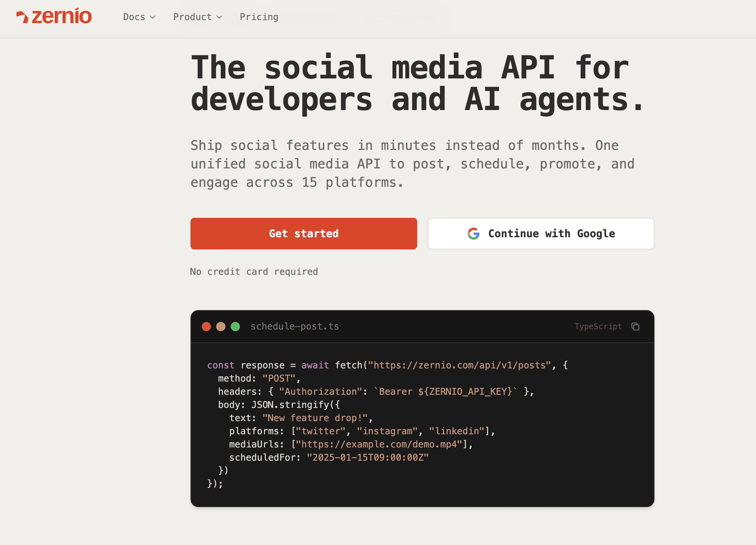Click the TypeScript language label
The height and width of the screenshot is (545, 756).
click(x=598, y=326)
